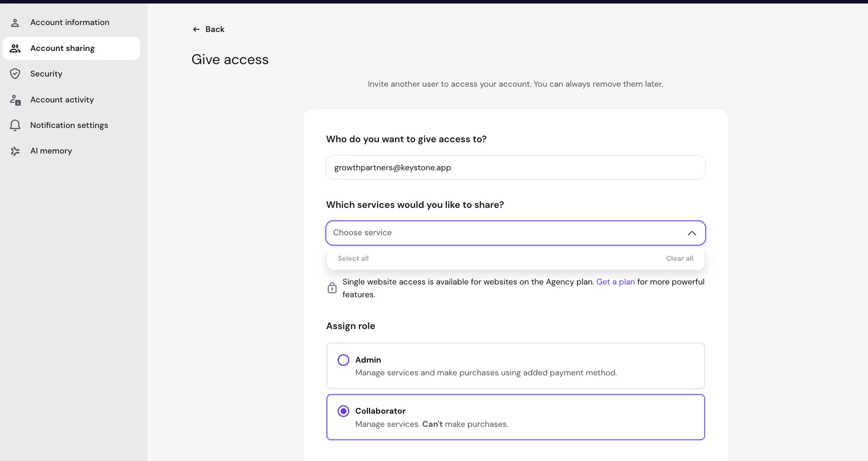Go to Account sharing section
Screen dimensions: 868x461
coord(71,48)
